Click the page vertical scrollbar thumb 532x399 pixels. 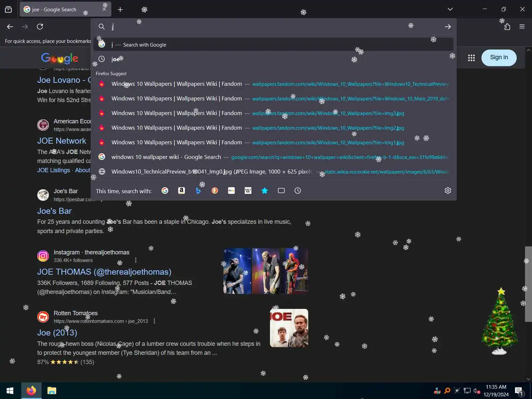[528, 284]
